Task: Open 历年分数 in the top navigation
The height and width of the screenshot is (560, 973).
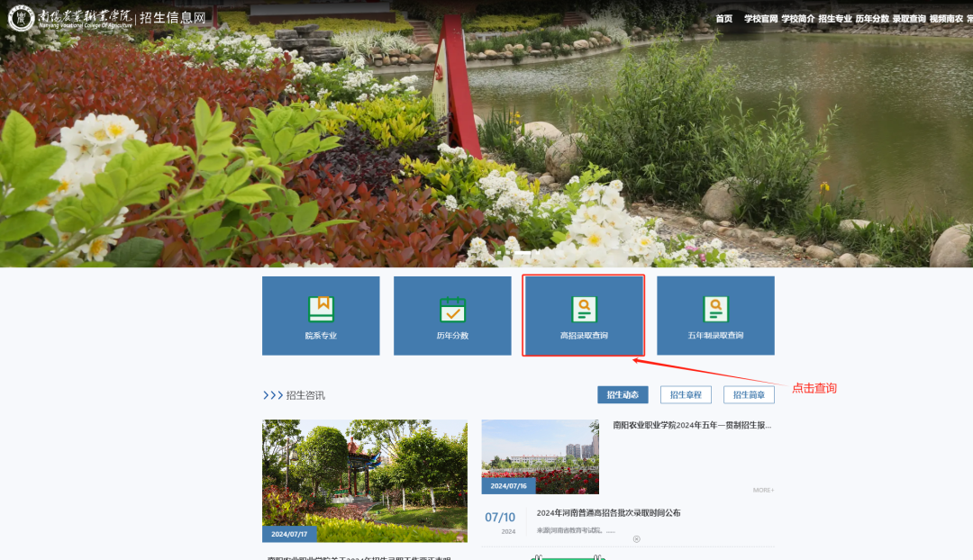Action: (872, 19)
